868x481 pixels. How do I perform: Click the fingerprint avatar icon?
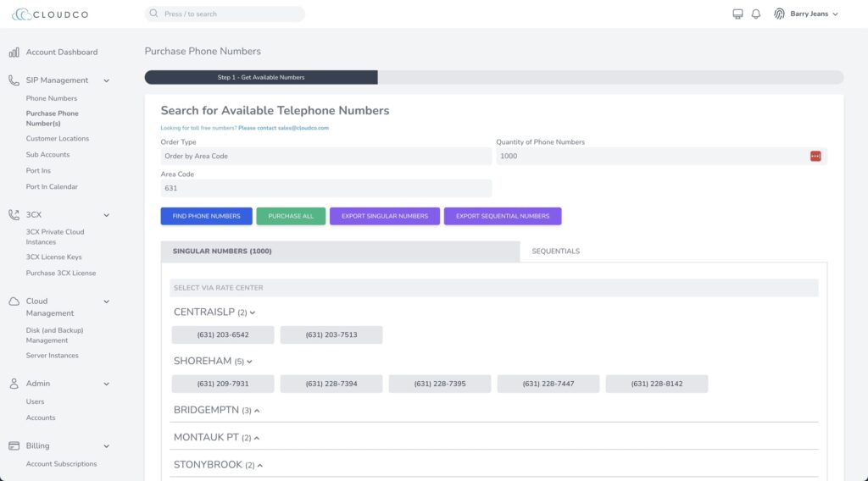(779, 14)
